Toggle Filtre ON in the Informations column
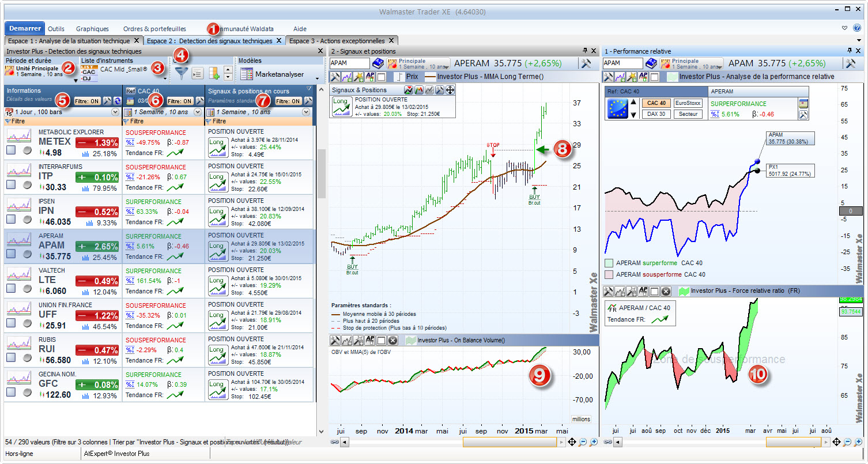The height and width of the screenshot is (464, 868). pyautogui.click(x=87, y=101)
